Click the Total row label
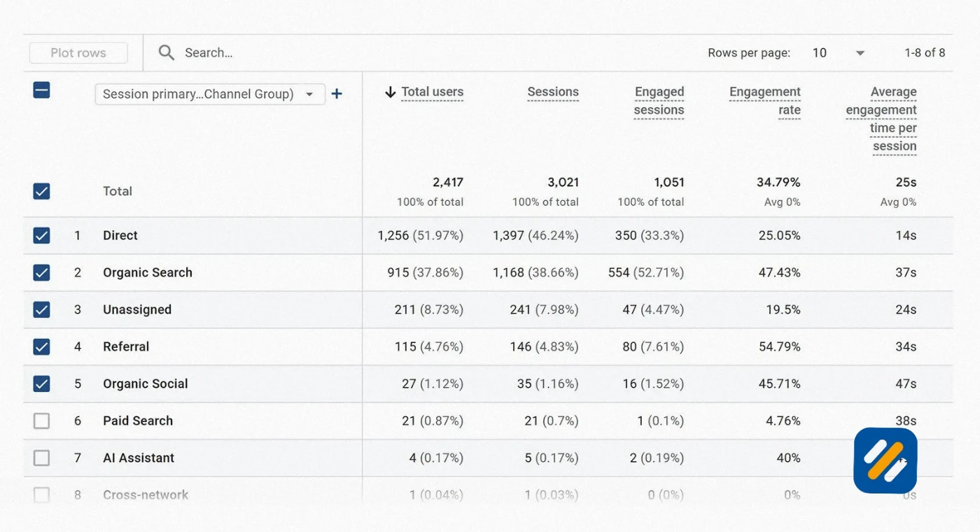Viewport: 980px width, 532px height. coord(118,191)
